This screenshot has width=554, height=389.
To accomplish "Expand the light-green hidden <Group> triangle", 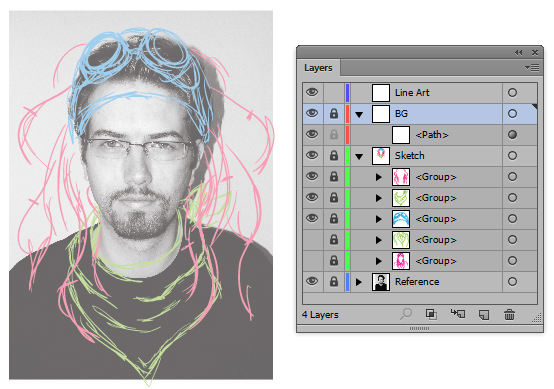I will point(378,240).
